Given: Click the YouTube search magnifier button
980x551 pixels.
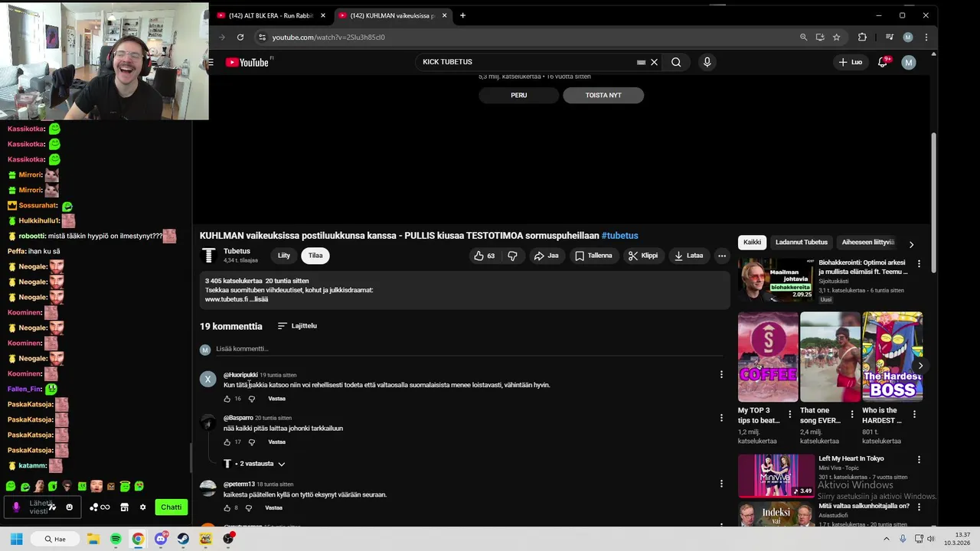Looking at the screenshot, I should coord(676,62).
